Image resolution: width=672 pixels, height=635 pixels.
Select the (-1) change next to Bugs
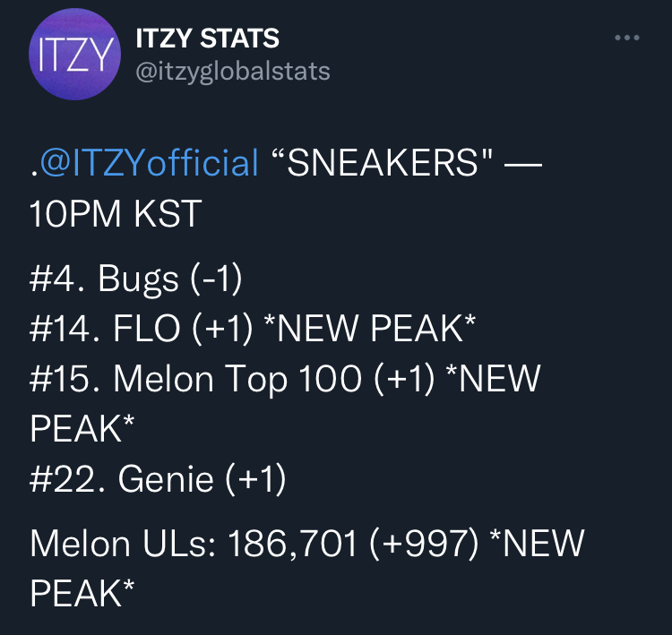click(216, 279)
